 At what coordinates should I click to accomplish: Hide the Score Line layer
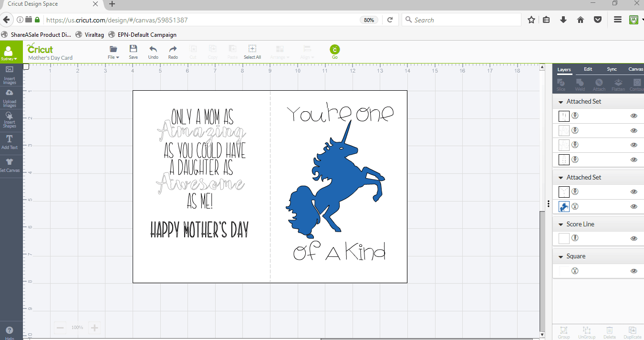tap(634, 238)
